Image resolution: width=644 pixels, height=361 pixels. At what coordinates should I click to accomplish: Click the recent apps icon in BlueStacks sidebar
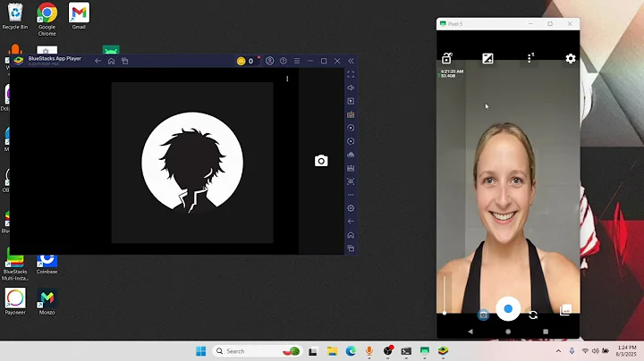(x=351, y=248)
